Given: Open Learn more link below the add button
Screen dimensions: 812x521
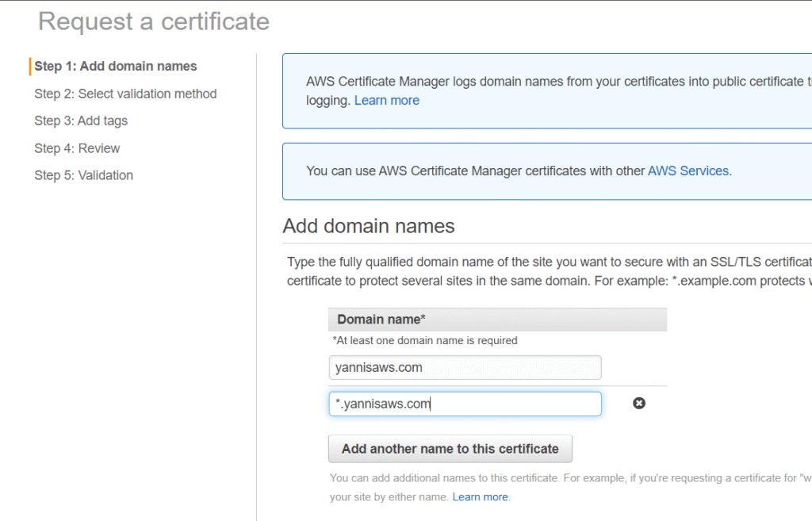Looking at the screenshot, I should click(481, 497).
